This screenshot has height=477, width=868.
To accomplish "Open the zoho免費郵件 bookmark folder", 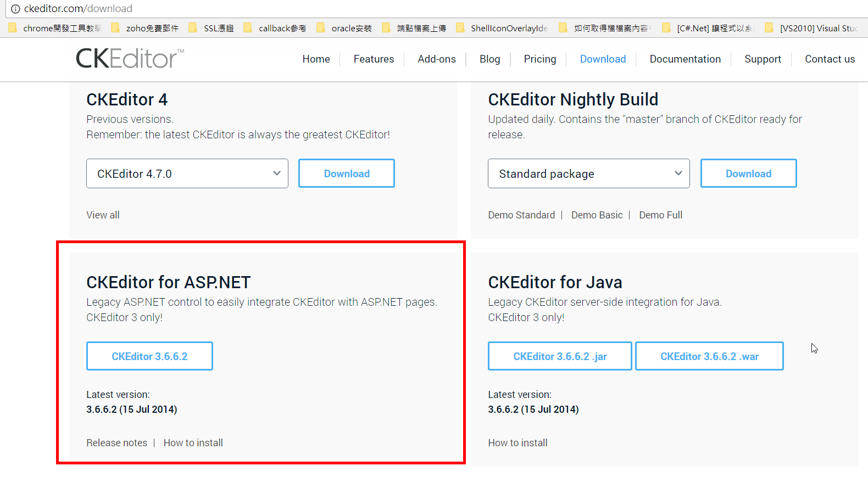I will click(x=145, y=28).
